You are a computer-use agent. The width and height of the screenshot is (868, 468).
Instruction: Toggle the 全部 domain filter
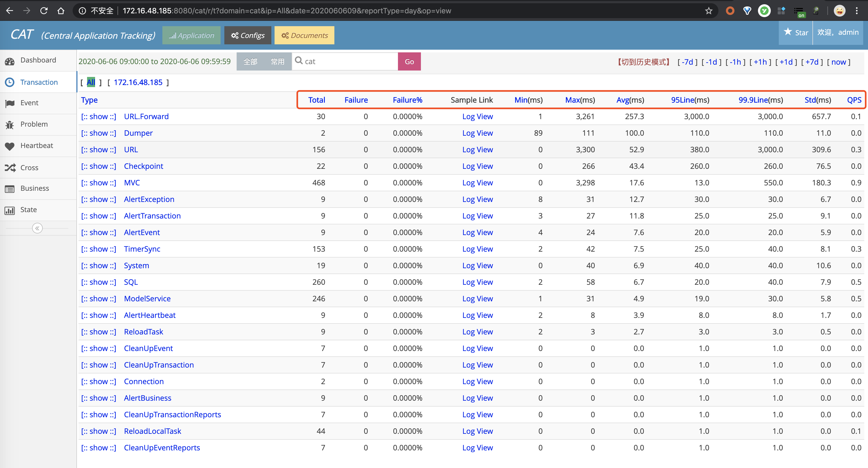click(250, 62)
